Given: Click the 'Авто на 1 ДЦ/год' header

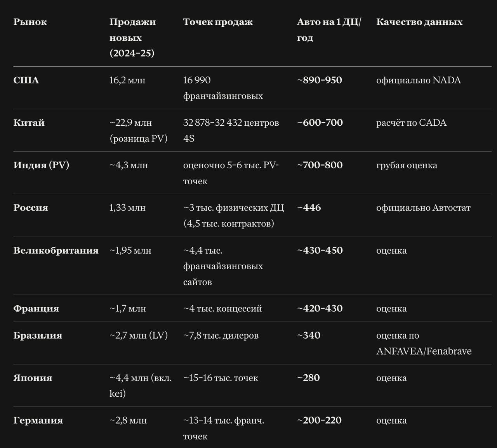Looking at the screenshot, I should click(329, 29).
